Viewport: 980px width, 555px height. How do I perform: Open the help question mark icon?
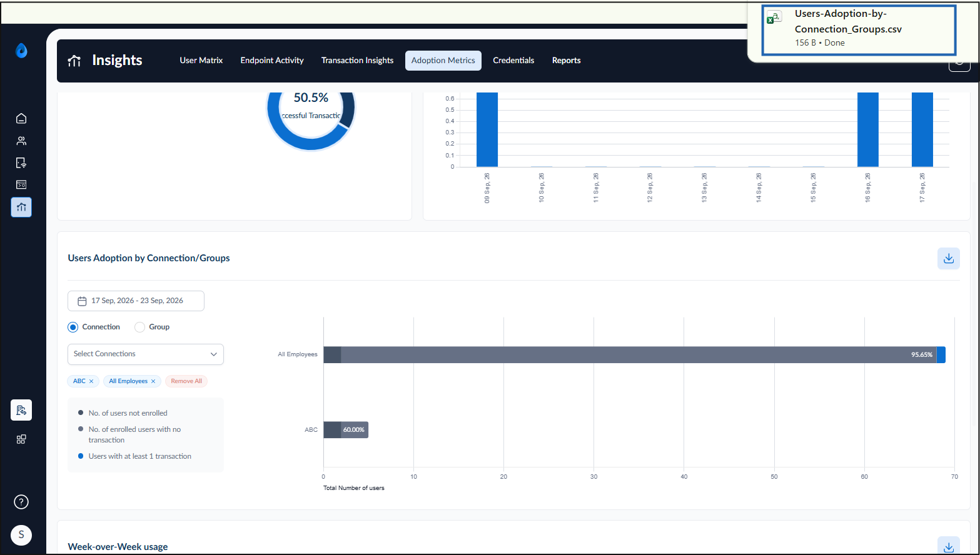(21, 502)
